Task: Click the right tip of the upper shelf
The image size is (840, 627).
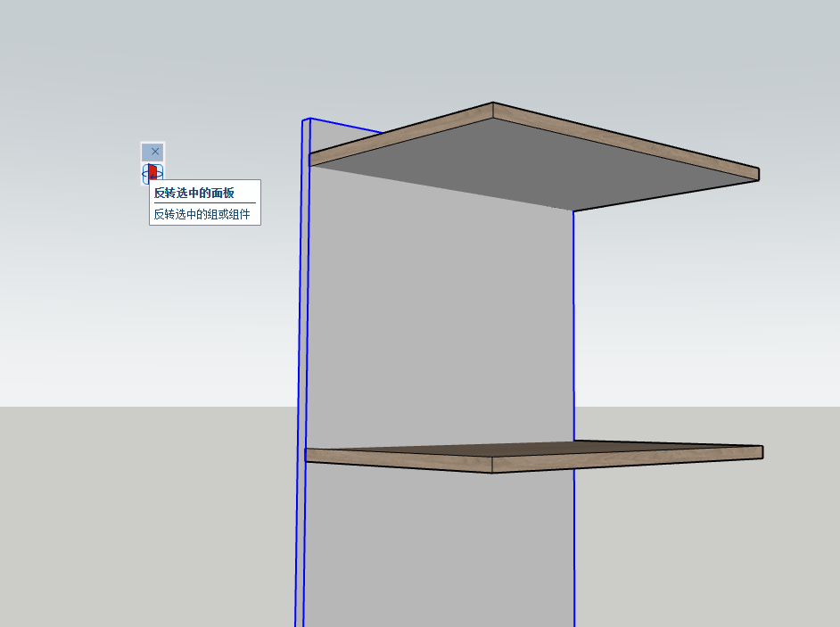Action: pos(756,174)
